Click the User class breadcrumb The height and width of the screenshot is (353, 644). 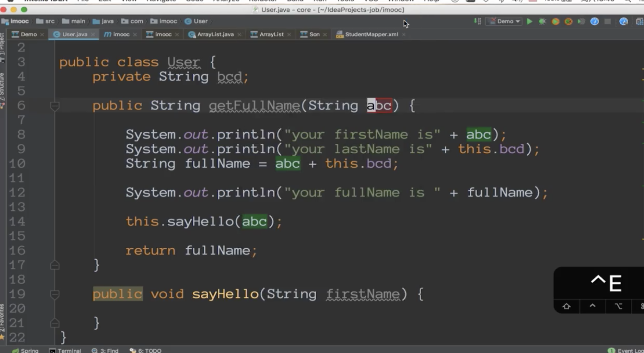[x=196, y=21]
